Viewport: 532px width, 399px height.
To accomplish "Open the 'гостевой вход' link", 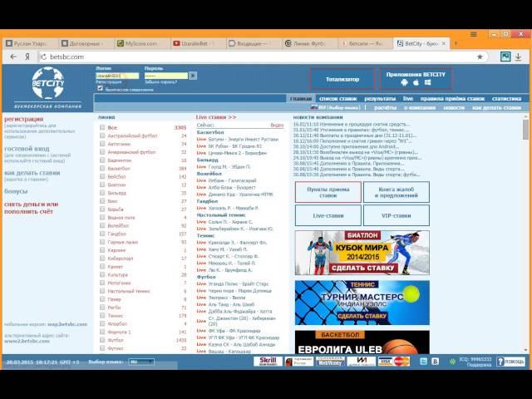I will 27,149.
